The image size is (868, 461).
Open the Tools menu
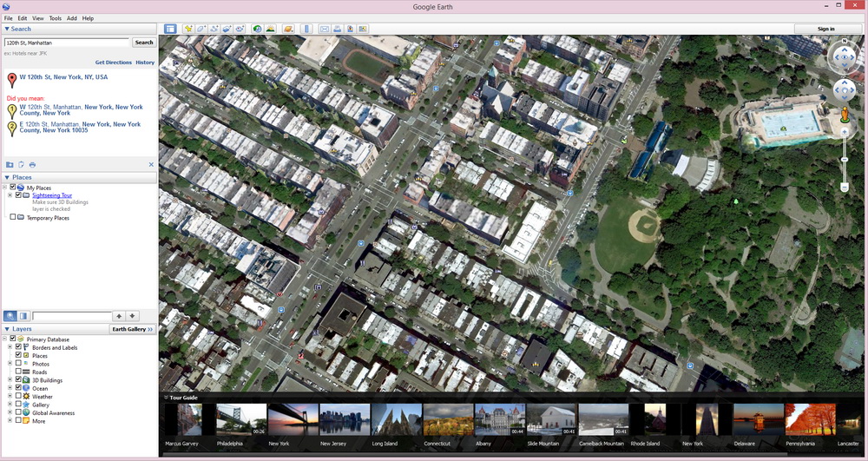point(56,18)
